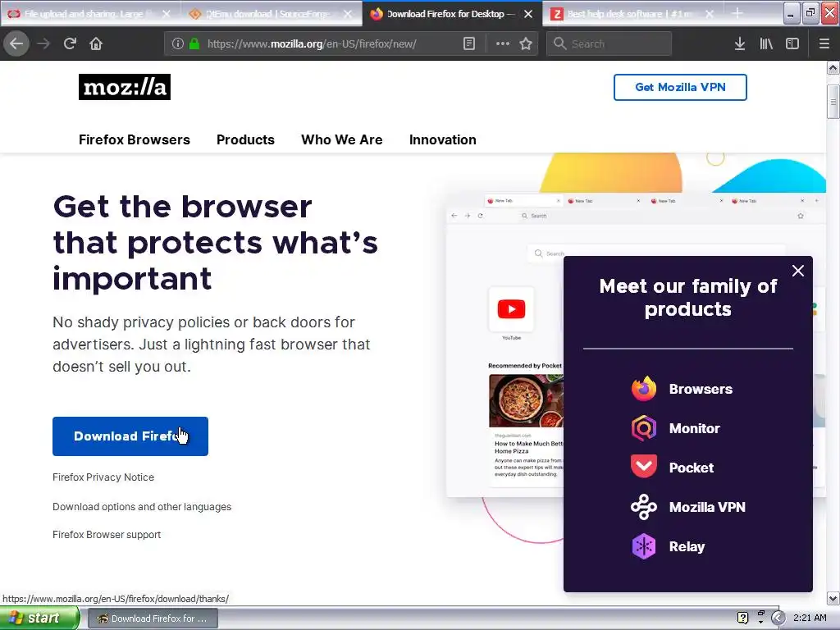Screen dimensions: 840x630
Task: Click the Download Firefox button
Action: point(130,436)
